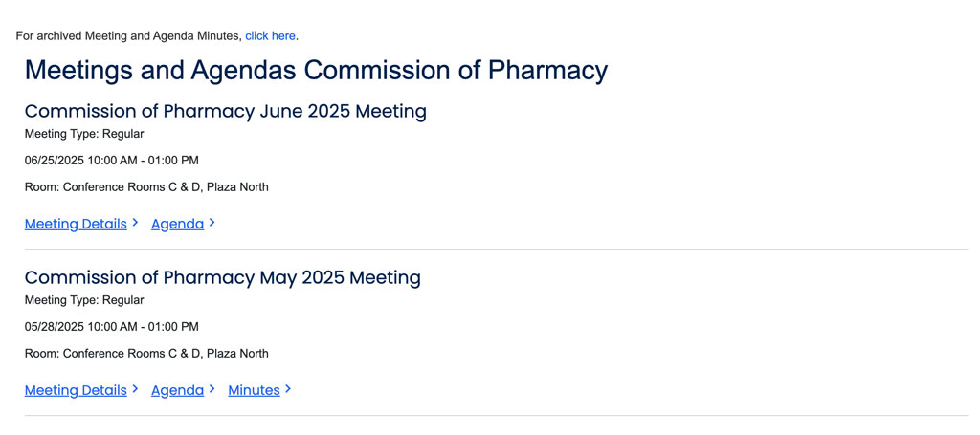Open Meeting Details for June 2025 meeting
Screen dimensions: 980x435
coord(76,224)
